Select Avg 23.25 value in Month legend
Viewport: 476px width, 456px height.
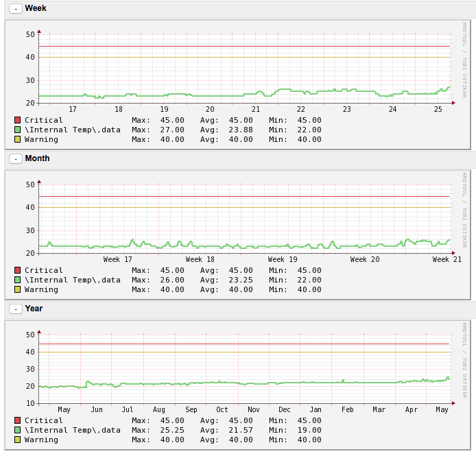[241, 280]
